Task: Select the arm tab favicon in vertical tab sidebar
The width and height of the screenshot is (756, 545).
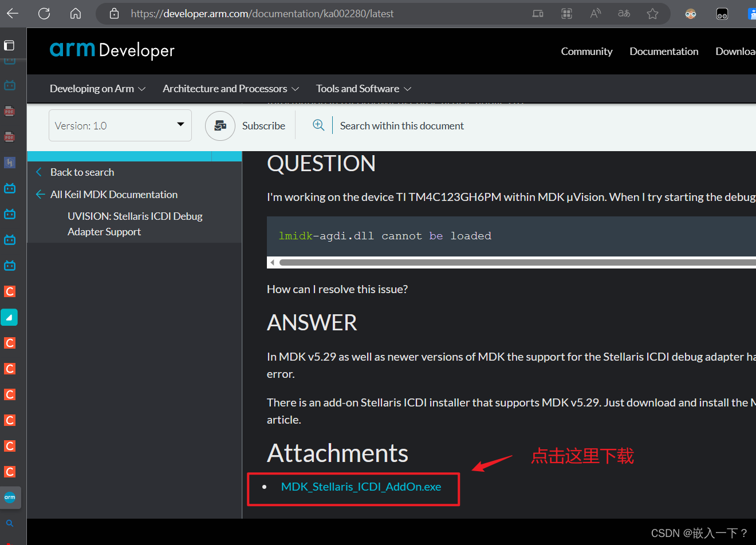Action: click(x=10, y=497)
